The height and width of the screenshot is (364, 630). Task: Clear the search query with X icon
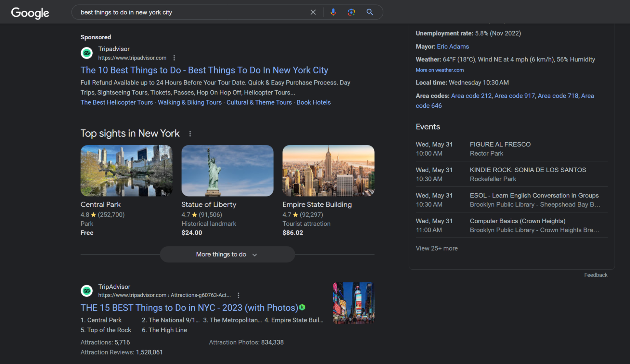coord(313,12)
